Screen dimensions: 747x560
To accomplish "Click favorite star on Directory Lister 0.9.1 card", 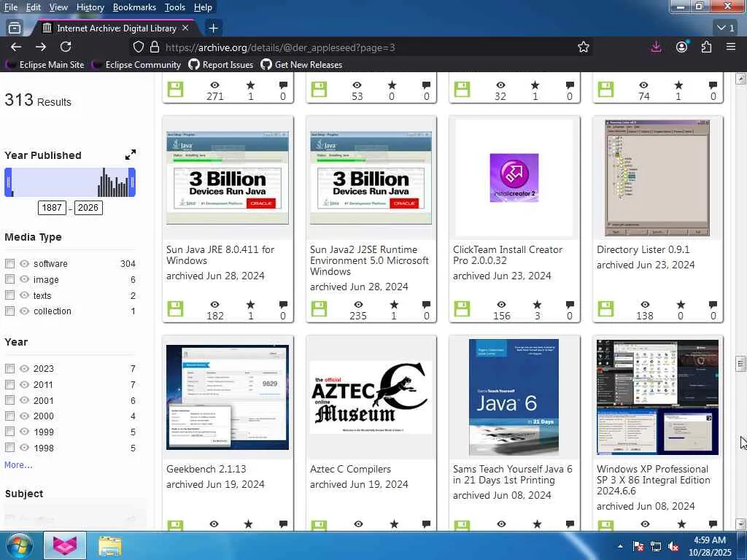I will [x=681, y=305].
